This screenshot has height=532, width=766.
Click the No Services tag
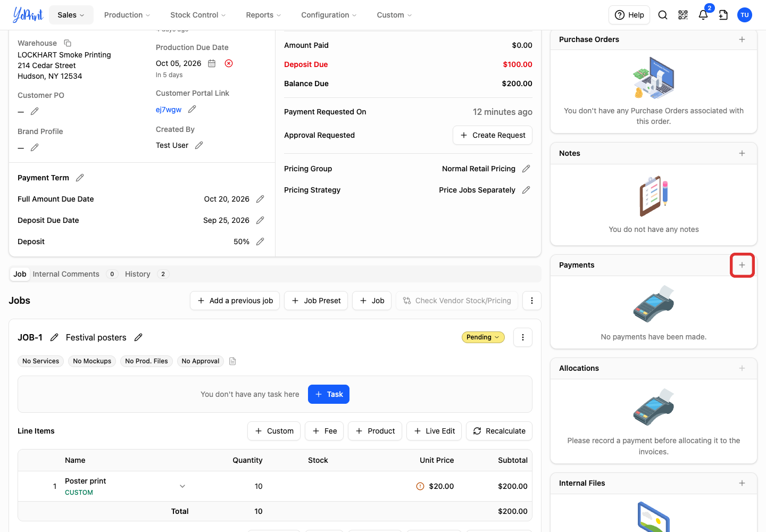40,361
